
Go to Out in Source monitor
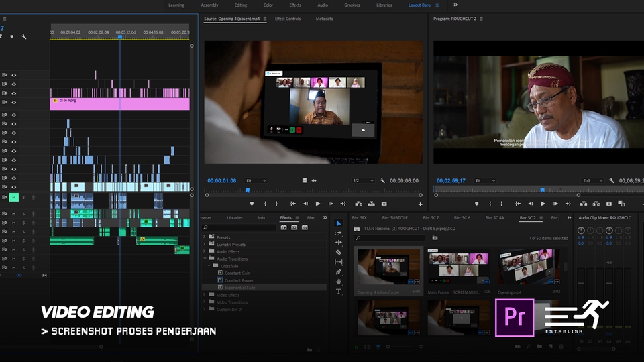(x=343, y=204)
